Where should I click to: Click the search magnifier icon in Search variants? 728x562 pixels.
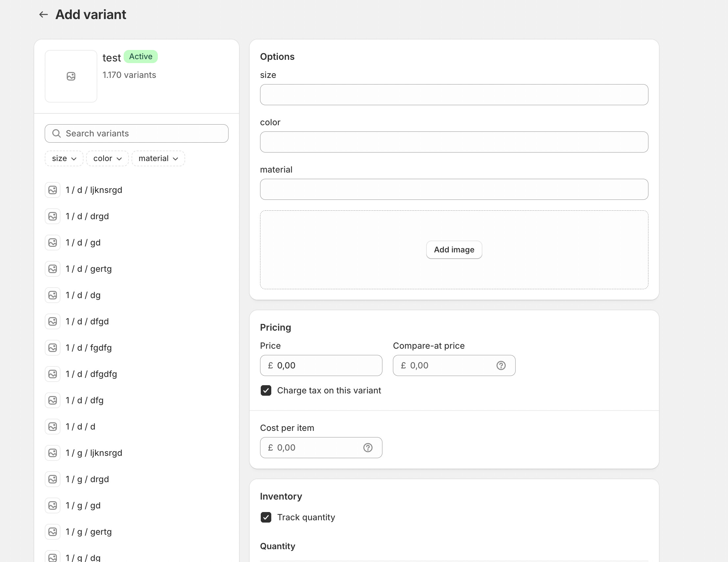[x=57, y=133]
